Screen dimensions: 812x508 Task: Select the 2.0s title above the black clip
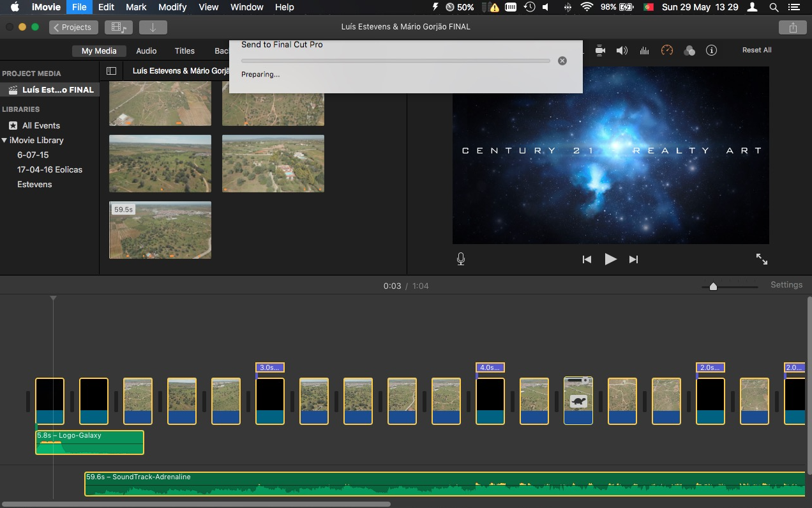click(710, 367)
